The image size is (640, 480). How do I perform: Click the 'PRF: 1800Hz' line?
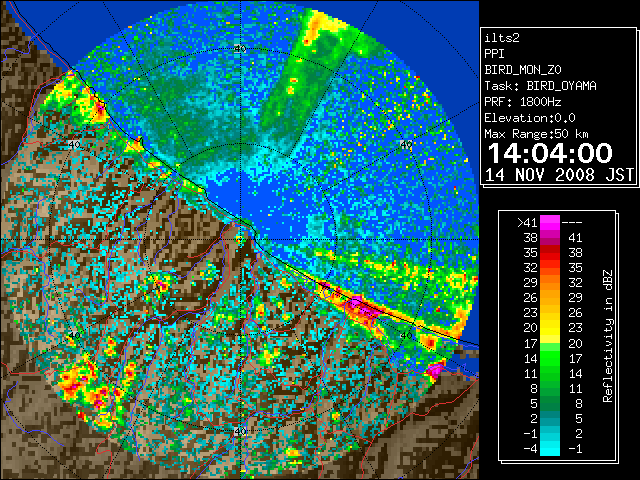522,102
